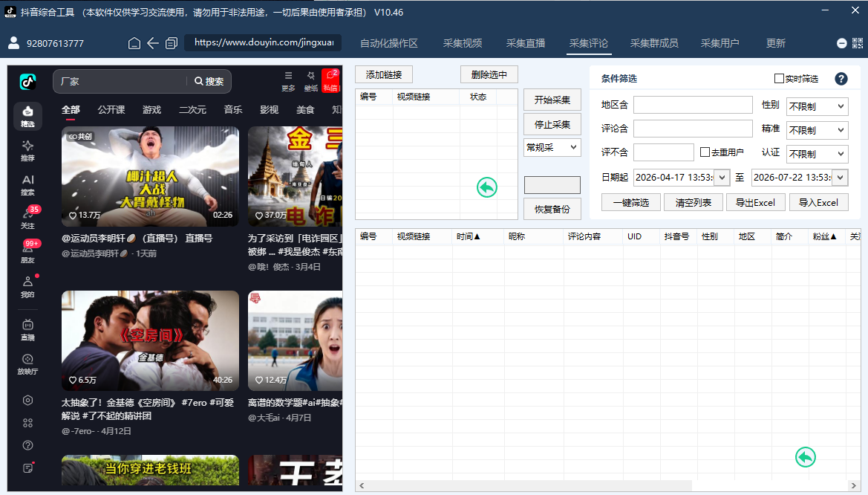Open the 常规采 mode dropdown
This screenshot has height=495, width=868.
[552, 147]
